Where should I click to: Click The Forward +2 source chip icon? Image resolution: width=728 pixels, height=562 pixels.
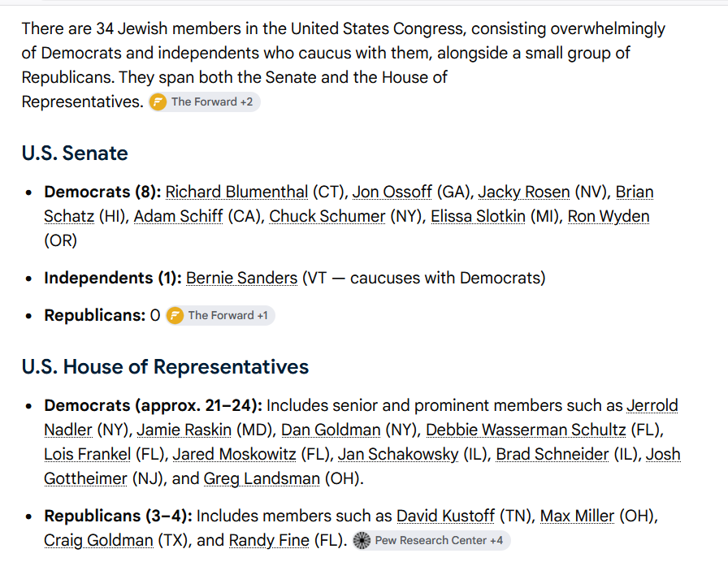[x=158, y=102]
